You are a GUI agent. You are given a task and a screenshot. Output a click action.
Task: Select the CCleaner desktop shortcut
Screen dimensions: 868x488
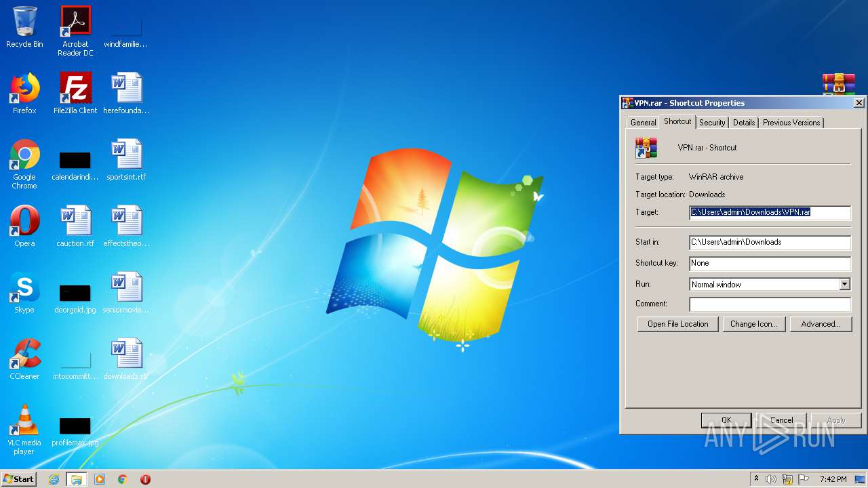click(24, 359)
